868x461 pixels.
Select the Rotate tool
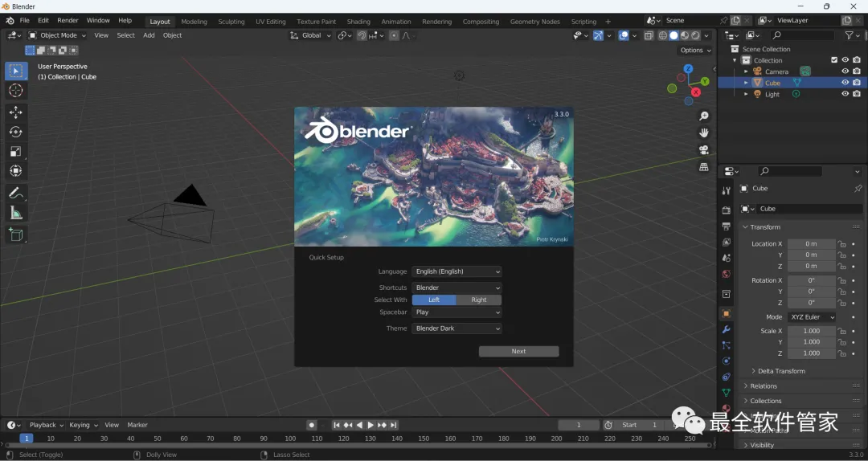click(16, 132)
